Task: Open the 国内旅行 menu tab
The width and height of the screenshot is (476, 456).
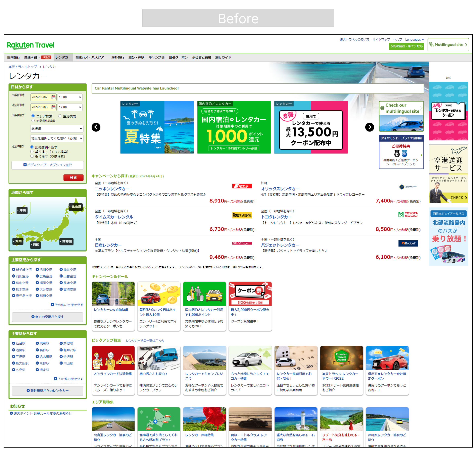Action: [x=14, y=57]
